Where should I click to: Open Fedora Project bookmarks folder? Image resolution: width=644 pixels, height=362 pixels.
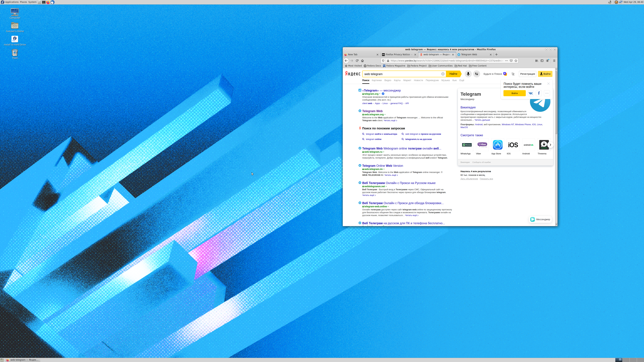tap(417, 66)
